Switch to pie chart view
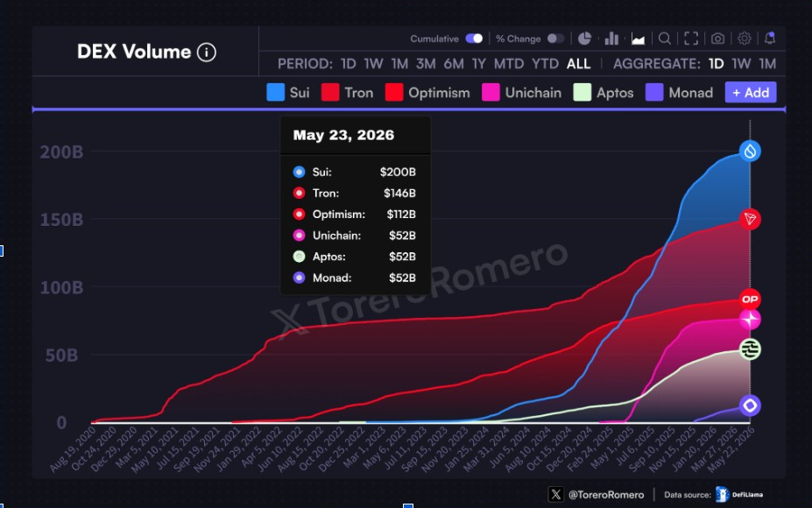The width and height of the screenshot is (812, 508). 584,39
